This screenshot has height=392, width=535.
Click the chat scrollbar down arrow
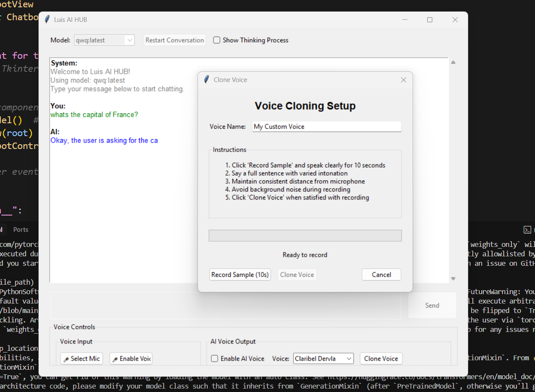click(453, 278)
